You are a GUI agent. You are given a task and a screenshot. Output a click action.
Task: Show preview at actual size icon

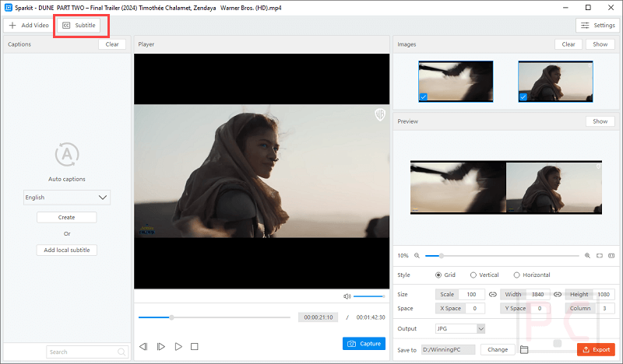[611, 256]
